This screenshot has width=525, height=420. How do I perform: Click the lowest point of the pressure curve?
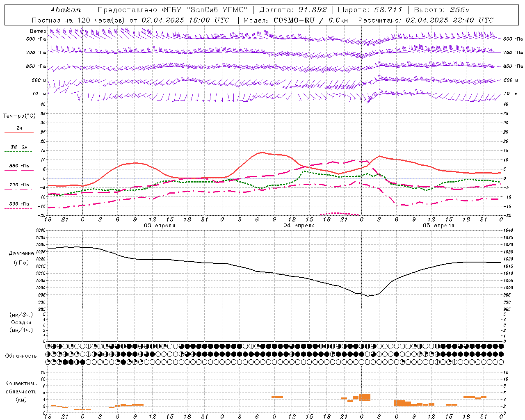tap(368, 296)
